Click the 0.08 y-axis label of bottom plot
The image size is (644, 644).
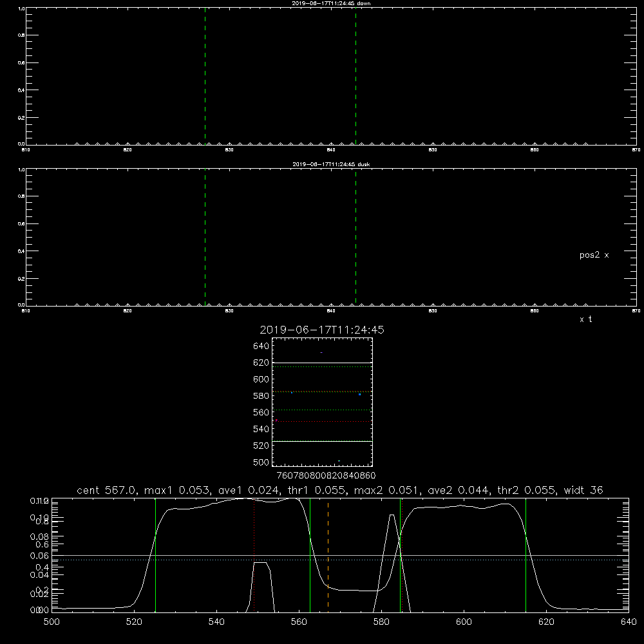coord(39,536)
